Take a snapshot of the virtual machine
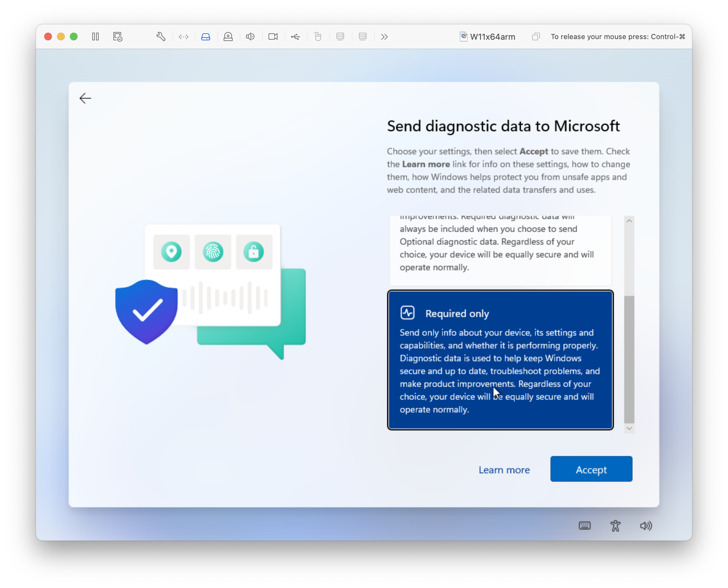 point(118,37)
